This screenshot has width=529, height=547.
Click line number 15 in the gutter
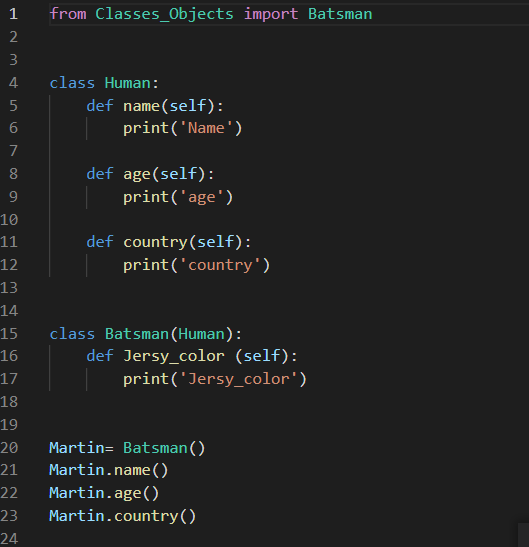[9, 334]
